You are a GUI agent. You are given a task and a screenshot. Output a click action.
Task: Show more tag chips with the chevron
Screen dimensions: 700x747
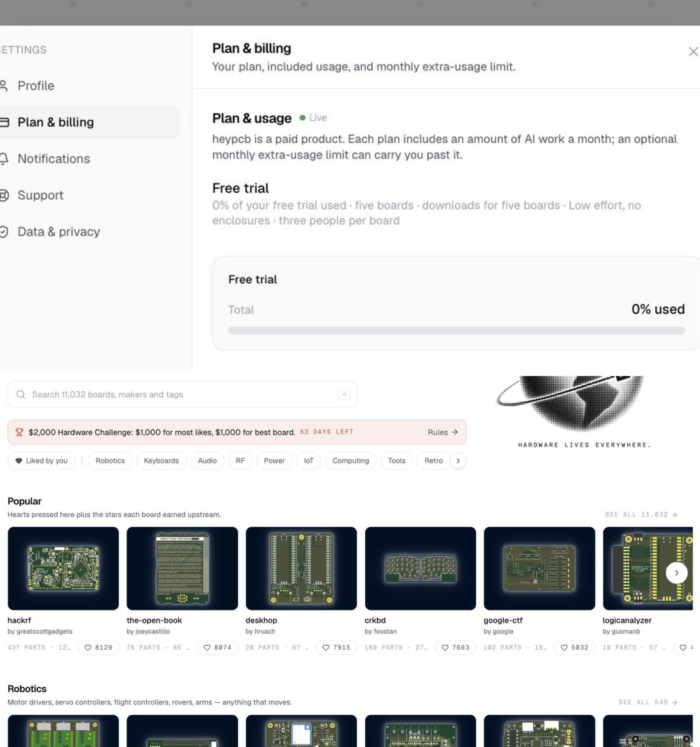tap(458, 461)
